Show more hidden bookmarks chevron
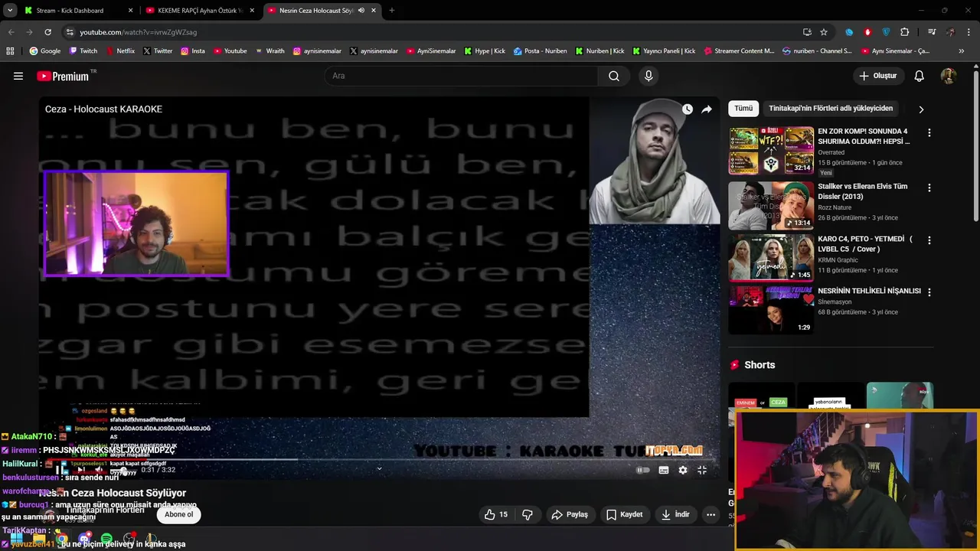The height and width of the screenshot is (551, 980). point(962,51)
